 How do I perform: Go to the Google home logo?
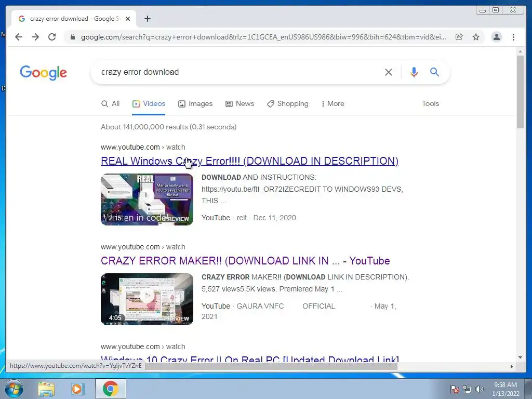coord(43,73)
